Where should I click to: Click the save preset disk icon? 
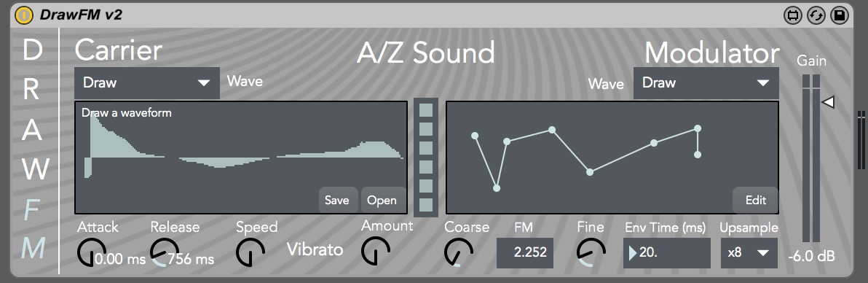(840, 15)
